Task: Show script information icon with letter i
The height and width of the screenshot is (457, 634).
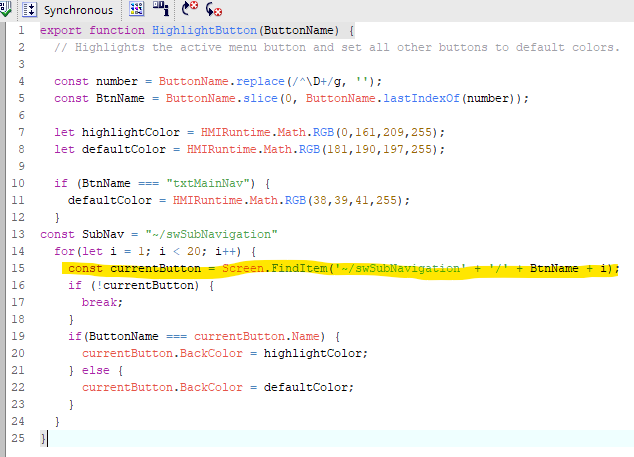Action: click(x=161, y=8)
